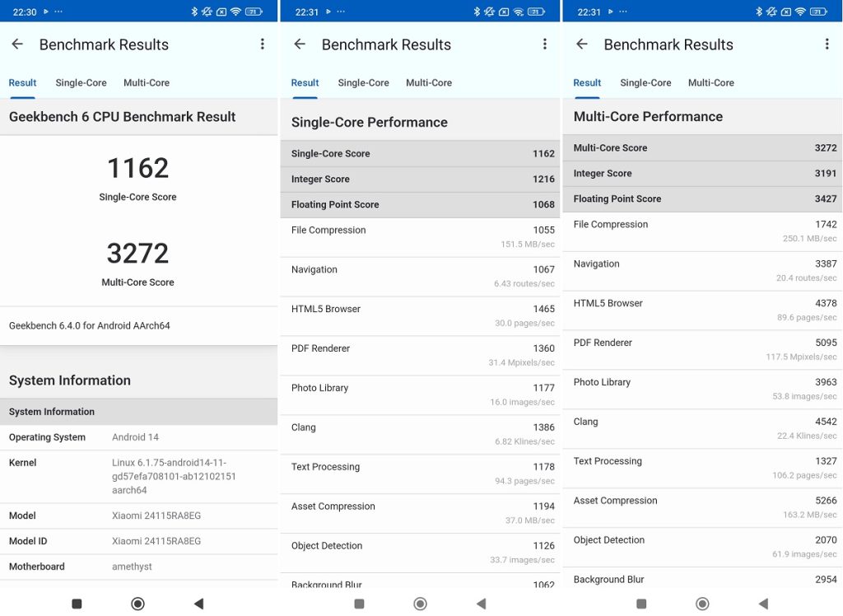Tap the 'Xiaomi 24115RA8EG' value in the Model ID row
This screenshot has width=843, height=616.
tap(156, 541)
